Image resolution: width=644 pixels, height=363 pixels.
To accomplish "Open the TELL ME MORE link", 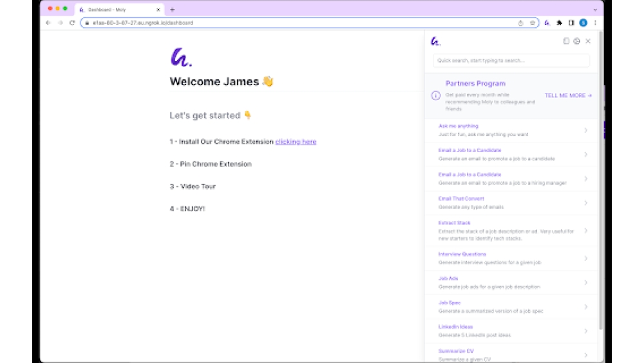I will coord(568,95).
